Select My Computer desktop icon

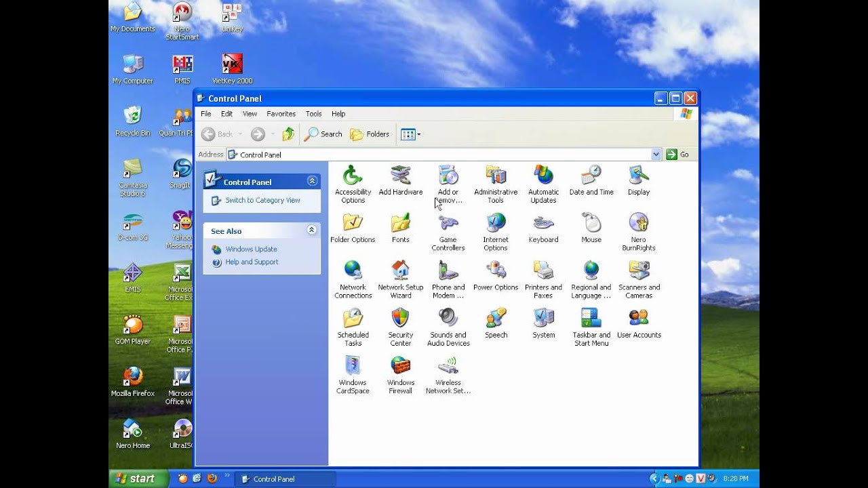click(133, 70)
